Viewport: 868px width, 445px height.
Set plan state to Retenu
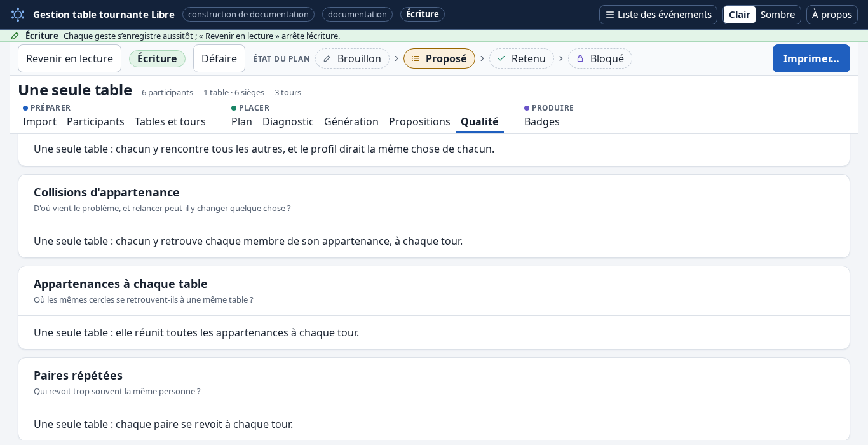pyautogui.click(x=521, y=58)
